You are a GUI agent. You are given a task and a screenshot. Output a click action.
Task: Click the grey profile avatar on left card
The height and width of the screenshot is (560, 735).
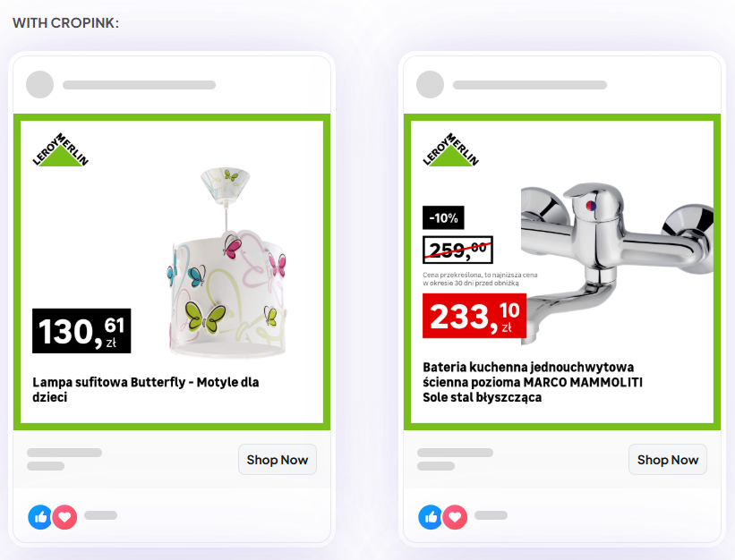[40, 85]
